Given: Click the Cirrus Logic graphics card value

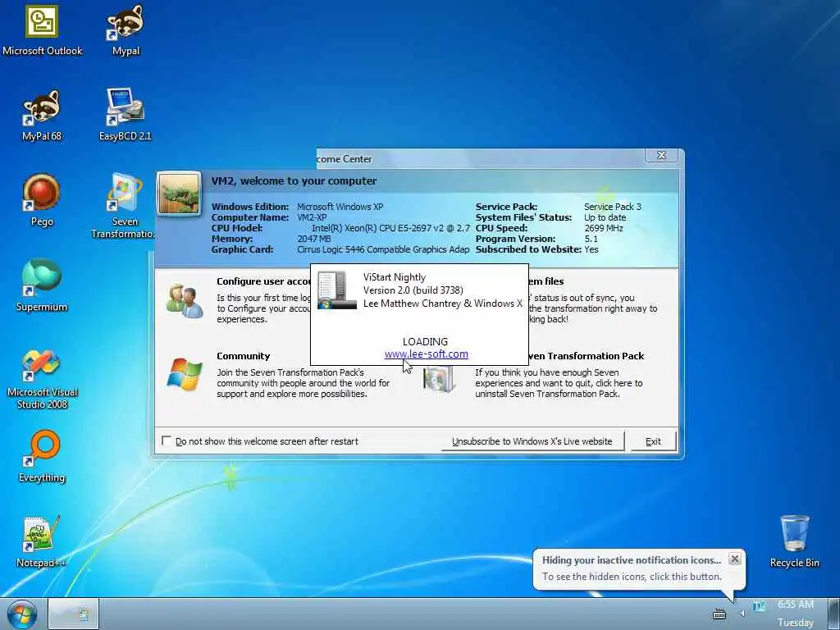Looking at the screenshot, I should click(383, 249).
